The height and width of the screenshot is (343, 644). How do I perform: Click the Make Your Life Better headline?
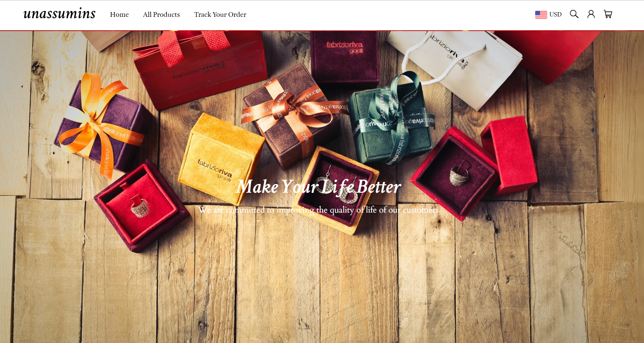[x=318, y=187]
